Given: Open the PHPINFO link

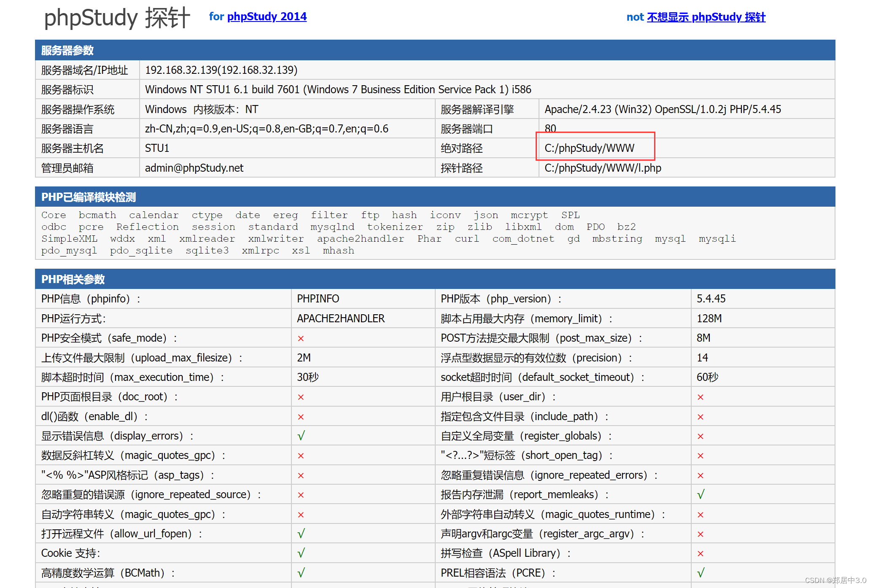Looking at the screenshot, I should [318, 299].
